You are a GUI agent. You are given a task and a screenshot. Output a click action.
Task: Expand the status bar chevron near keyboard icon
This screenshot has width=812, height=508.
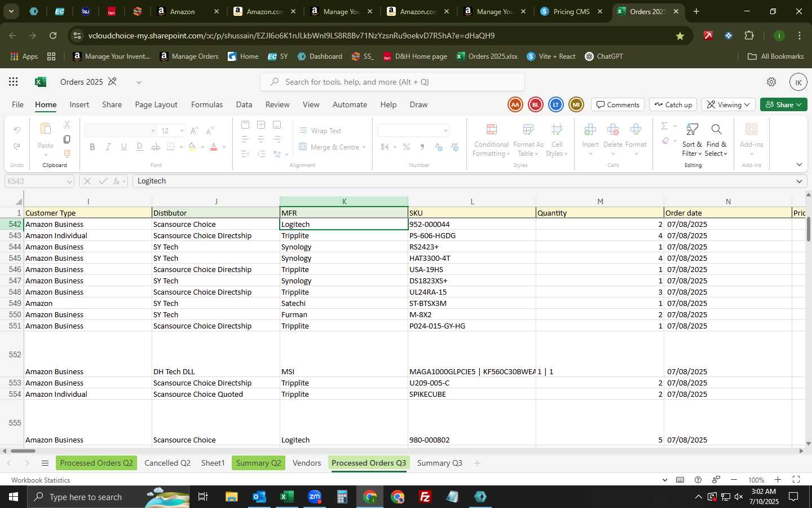(665, 480)
